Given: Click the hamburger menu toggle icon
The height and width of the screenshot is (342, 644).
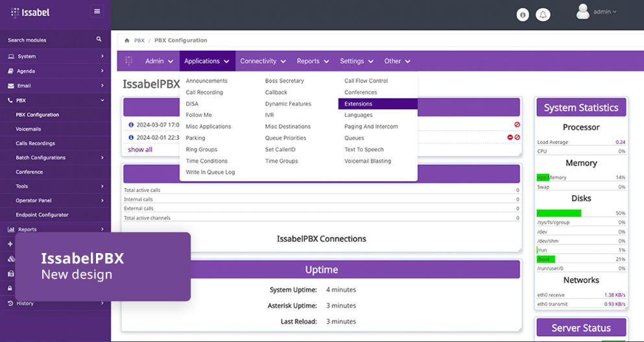Looking at the screenshot, I should (97, 11).
